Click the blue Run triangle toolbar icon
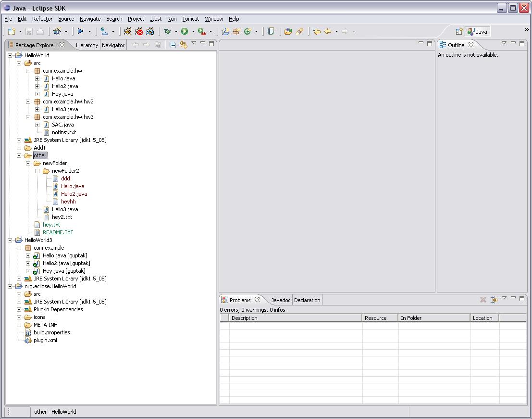This screenshot has height=419, width=532. pyautogui.click(x=81, y=31)
